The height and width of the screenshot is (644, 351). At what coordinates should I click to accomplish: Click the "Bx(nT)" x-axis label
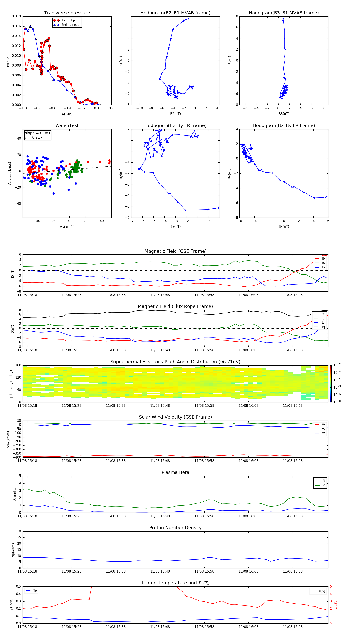tap(284, 227)
